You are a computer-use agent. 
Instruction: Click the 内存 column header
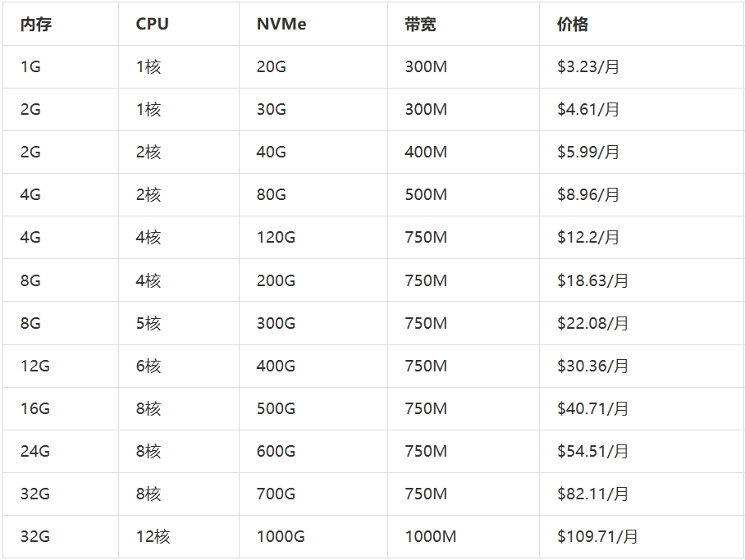[x=36, y=25]
